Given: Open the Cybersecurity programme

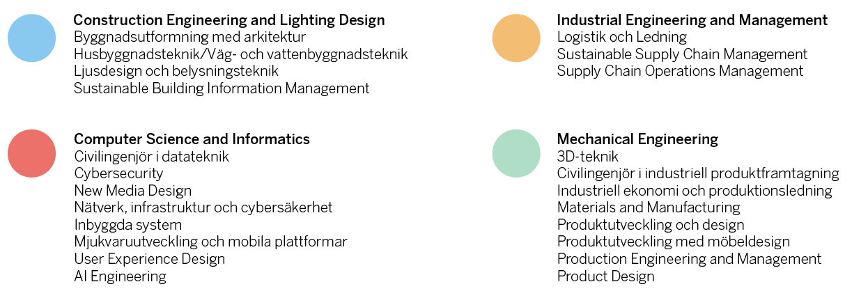Looking at the screenshot, I should click(x=118, y=173).
